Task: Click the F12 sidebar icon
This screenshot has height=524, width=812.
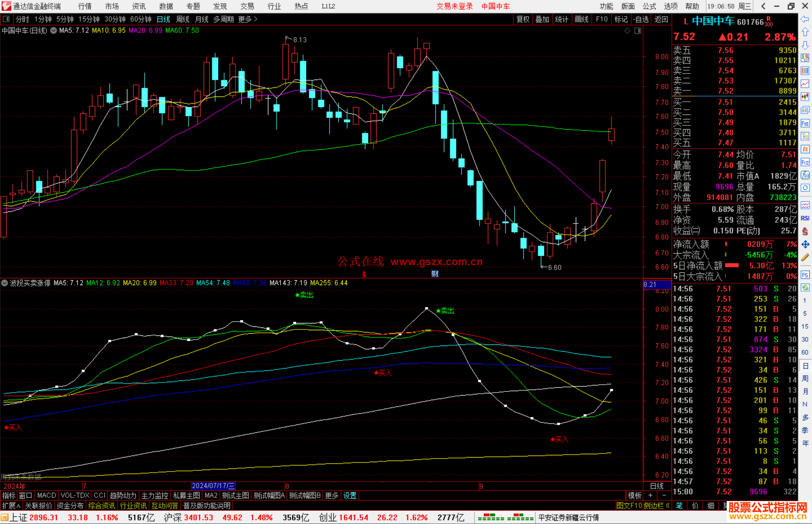Action: point(805,162)
